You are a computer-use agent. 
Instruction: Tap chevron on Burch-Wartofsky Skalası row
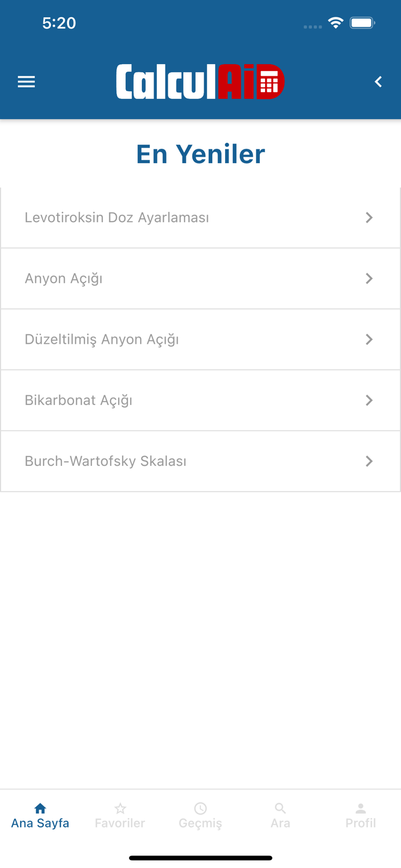(369, 461)
